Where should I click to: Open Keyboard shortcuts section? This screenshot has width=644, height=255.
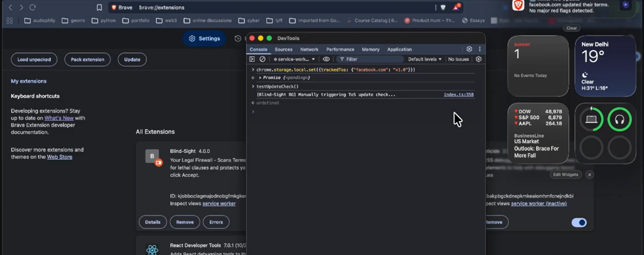click(x=35, y=96)
